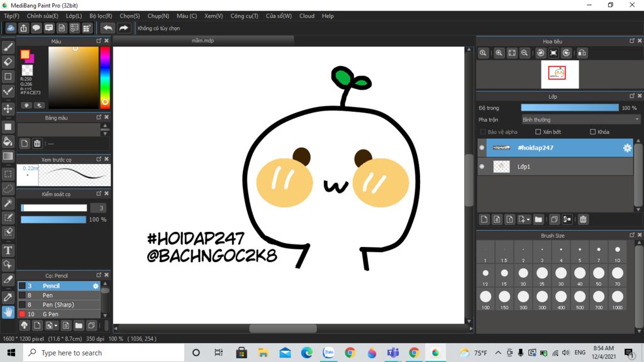The height and width of the screenshot is (362, 644).
Task: Activate the Bucket fill tool
Action: tap(8, 141)
